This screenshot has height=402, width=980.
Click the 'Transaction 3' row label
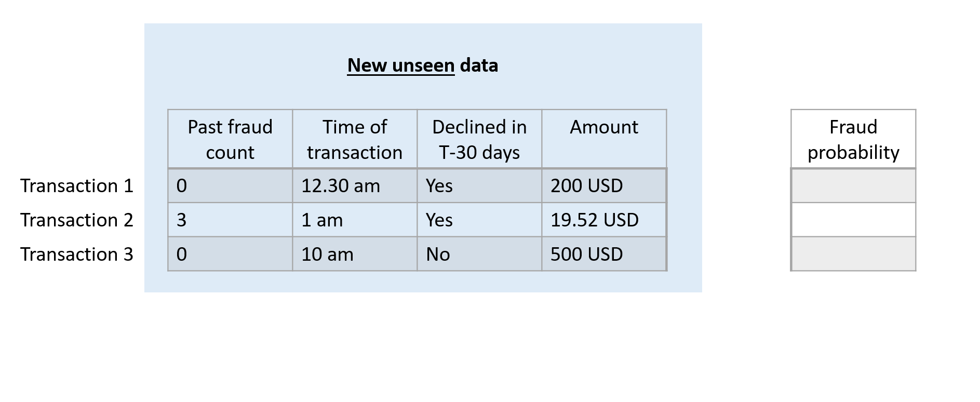(x=77, y=254)
